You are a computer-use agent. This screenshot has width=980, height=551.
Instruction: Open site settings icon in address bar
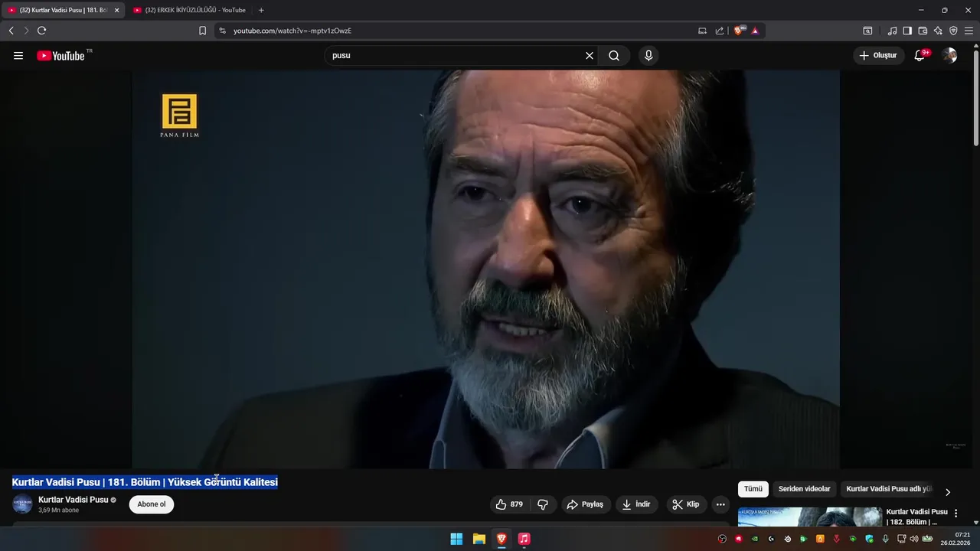(x=222, y=31)
